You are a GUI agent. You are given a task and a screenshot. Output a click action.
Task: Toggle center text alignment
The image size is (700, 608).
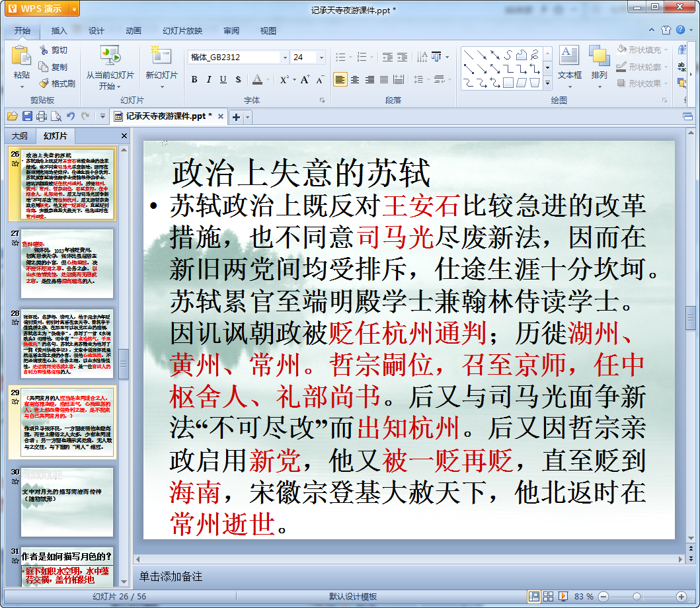[x=355, y=80]
